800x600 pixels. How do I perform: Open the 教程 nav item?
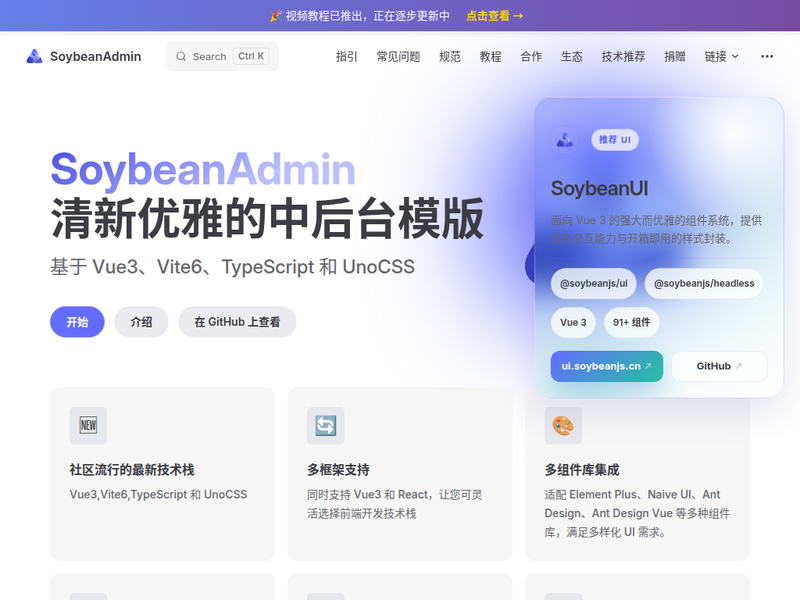pos(490,57)
